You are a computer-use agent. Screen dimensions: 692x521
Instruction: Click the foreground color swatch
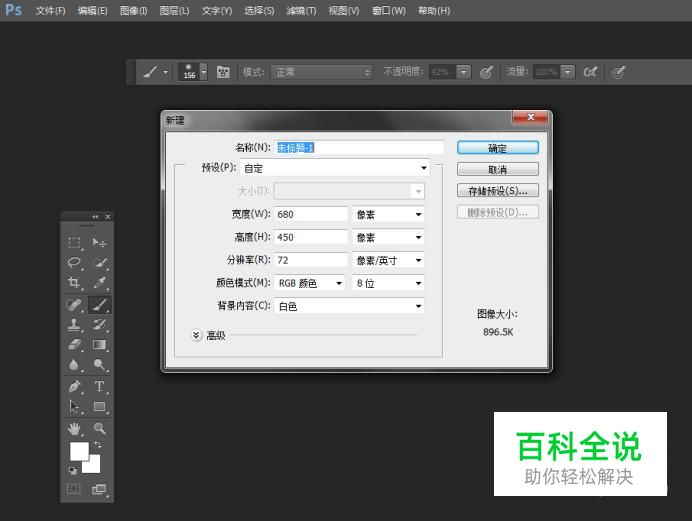(78, 451)
